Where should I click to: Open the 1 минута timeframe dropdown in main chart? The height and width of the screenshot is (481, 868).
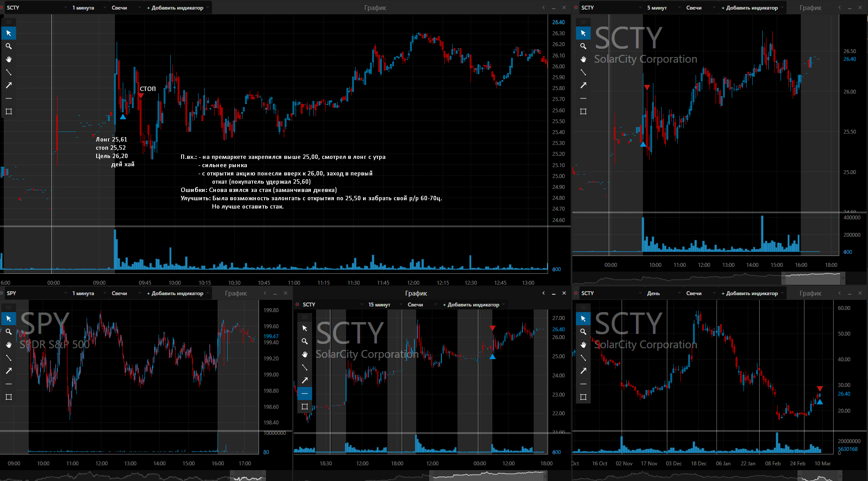tap(89, 8)
